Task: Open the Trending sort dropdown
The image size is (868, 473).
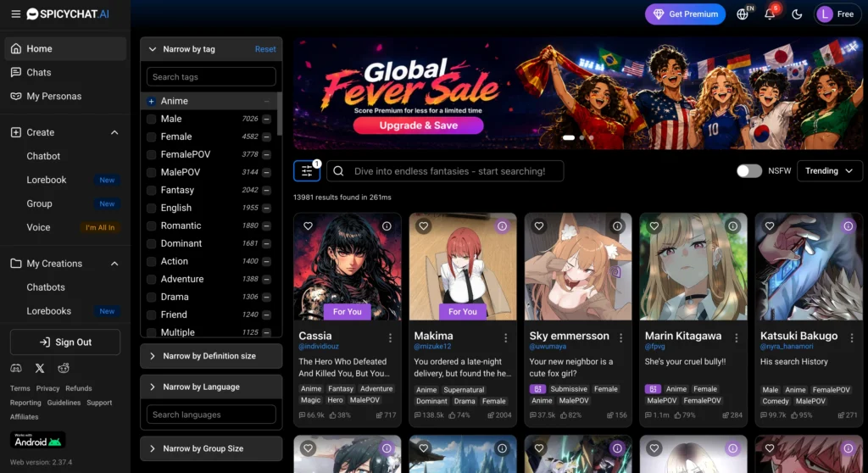Action: pyautogui.click(x=829, y=171)
